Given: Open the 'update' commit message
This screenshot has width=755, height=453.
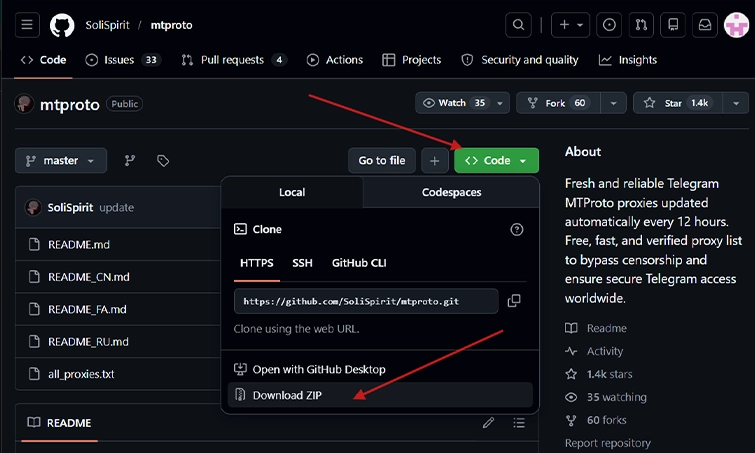Looking at the screenshot, I should click(117, 207).
